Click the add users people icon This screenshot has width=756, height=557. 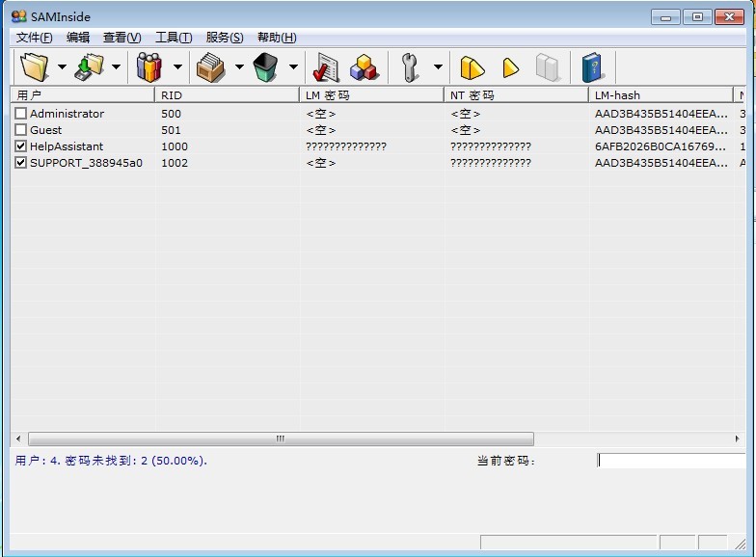click(x=149, y=67)
